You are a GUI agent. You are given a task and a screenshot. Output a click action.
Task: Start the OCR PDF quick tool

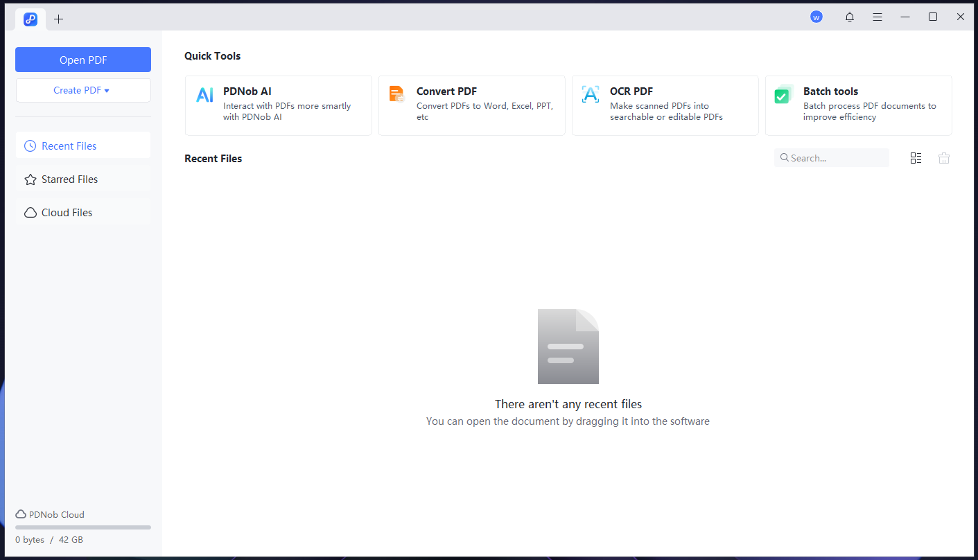[x=665, y=105]
